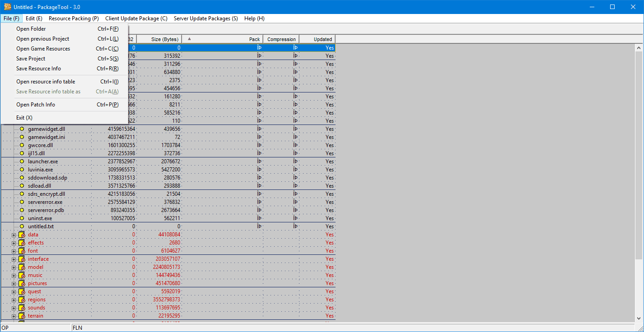Sort by the Updated column header
This screenshot has height=332, width=644.
[x=317, y=39]
